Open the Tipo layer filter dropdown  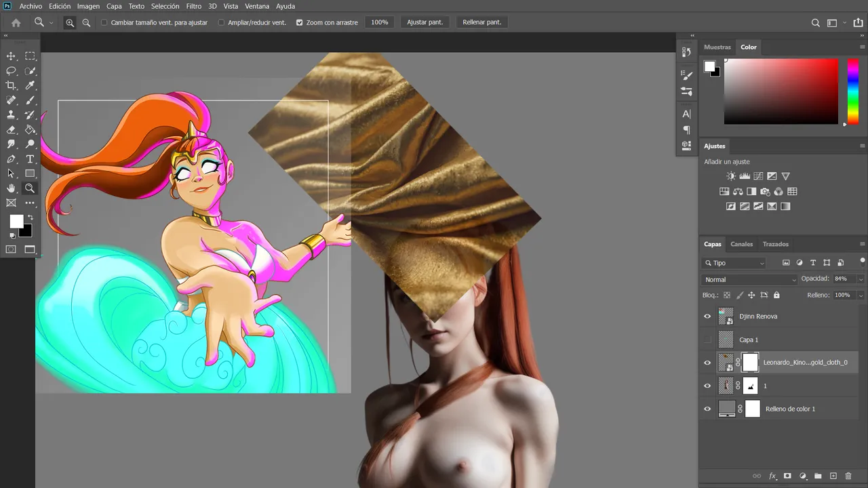734,263
